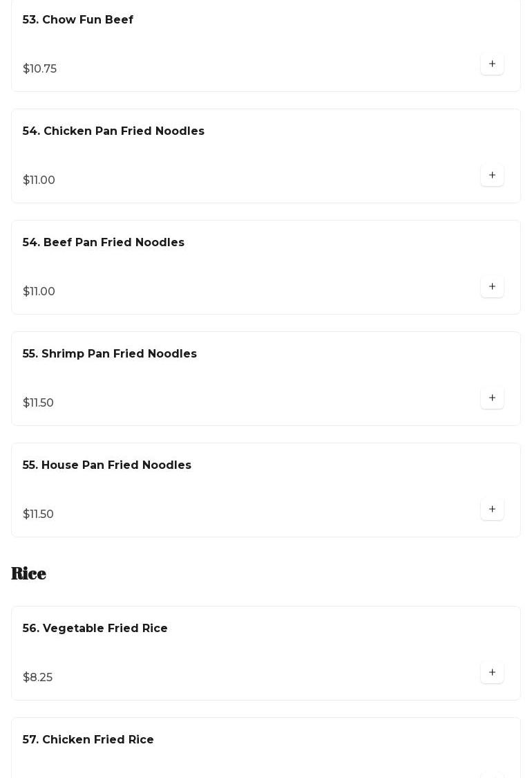532x778 pixels.
Task: Select 54. Chicken Pan Fried Noodles title
Action: pyautogui.click(x=113, y=131)
